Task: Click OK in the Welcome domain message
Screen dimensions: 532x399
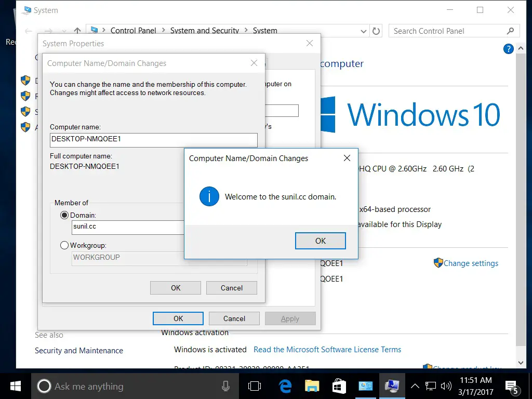Action: pos(320,241)
